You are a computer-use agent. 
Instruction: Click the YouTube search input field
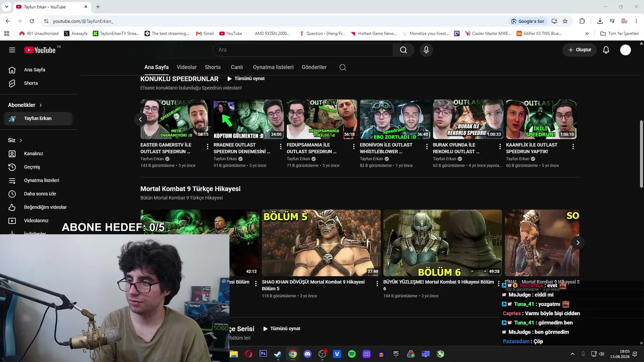click(303, 50)
